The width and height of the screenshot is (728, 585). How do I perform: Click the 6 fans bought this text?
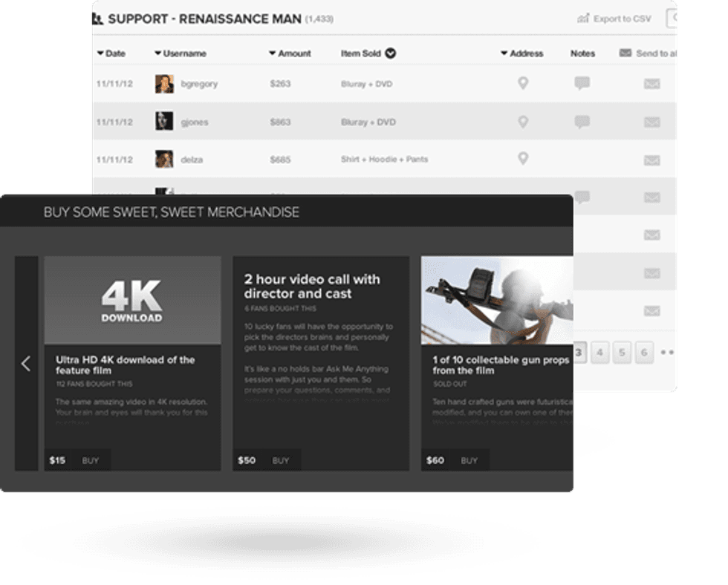(x=280, y=309)
